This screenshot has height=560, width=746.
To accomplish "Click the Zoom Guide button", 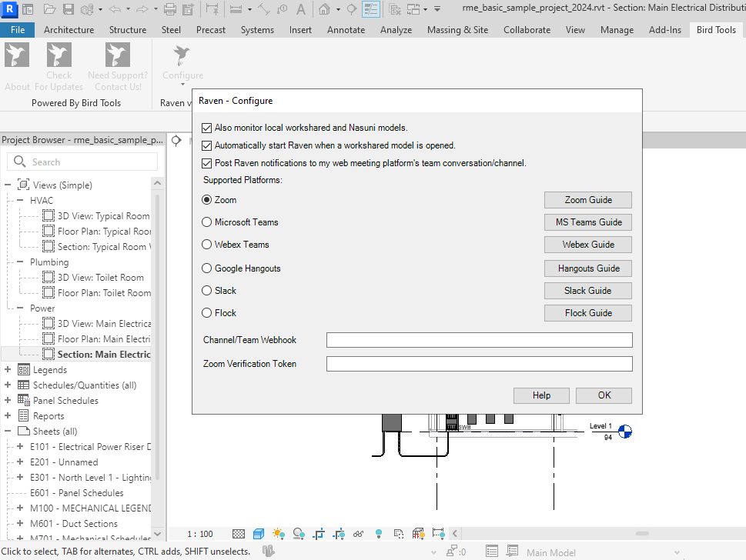I will [588, 200].
